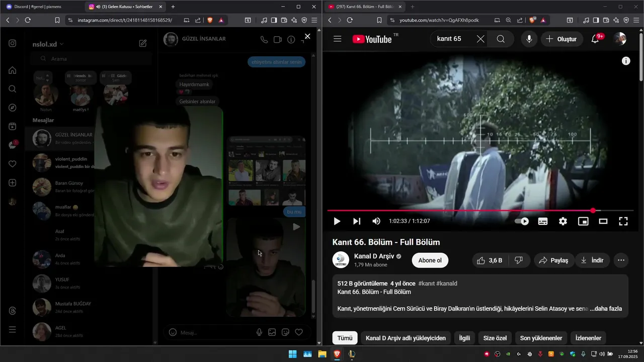Open more actions three-dot menu

621,260
